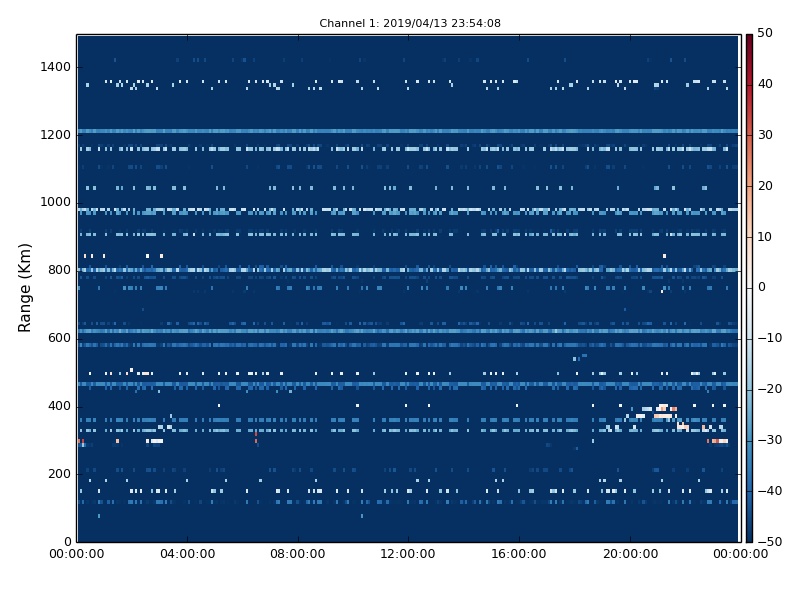Click the plot title "Channel 1: 2019/04/13 23:54:08"
The height and width of the screenshot is (600, 800).
410,23
